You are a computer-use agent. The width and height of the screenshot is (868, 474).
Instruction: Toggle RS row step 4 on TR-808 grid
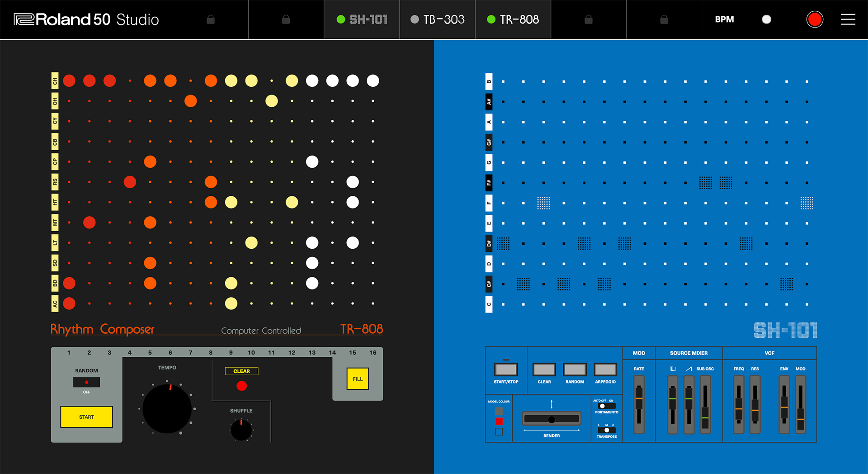click(x=130, y=182)
